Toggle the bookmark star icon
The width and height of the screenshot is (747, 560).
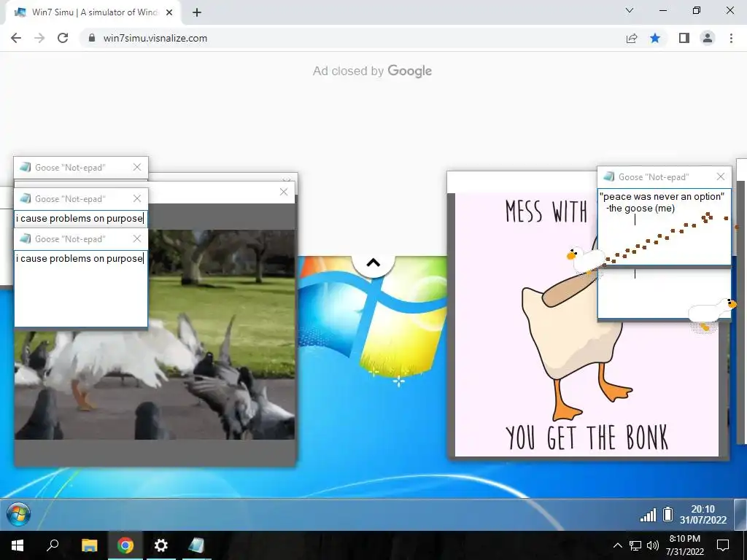click(x=655, y=38)
